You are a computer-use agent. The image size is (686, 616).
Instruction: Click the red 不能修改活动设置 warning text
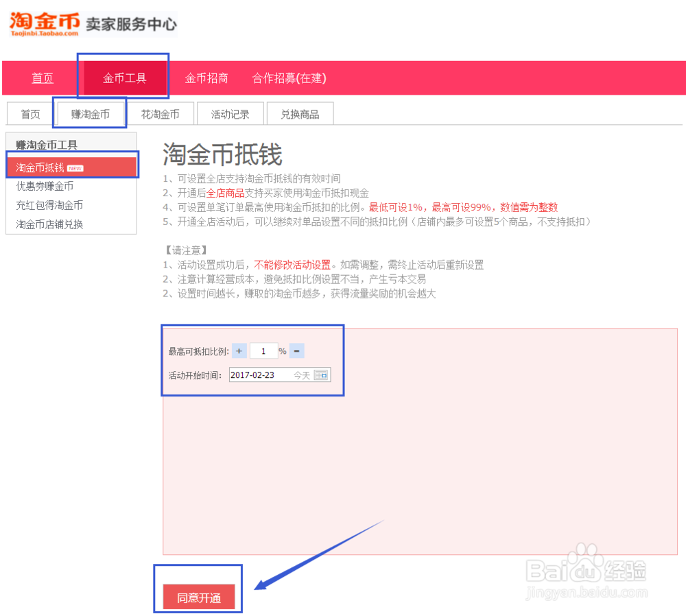point(292,265)
